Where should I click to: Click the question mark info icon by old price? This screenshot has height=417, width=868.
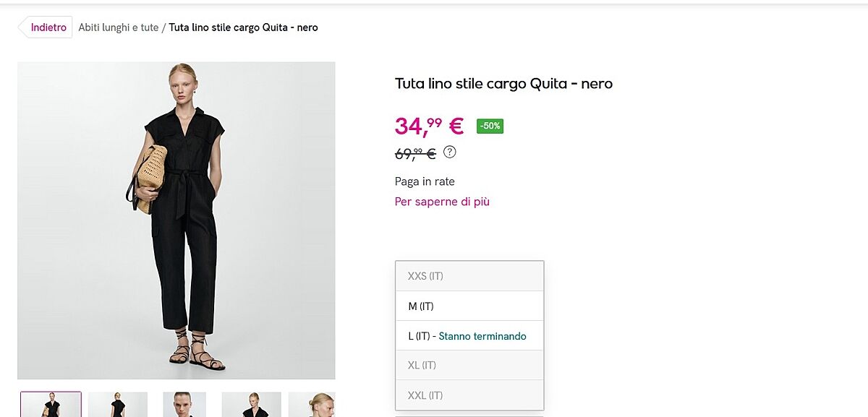point(450,152)
